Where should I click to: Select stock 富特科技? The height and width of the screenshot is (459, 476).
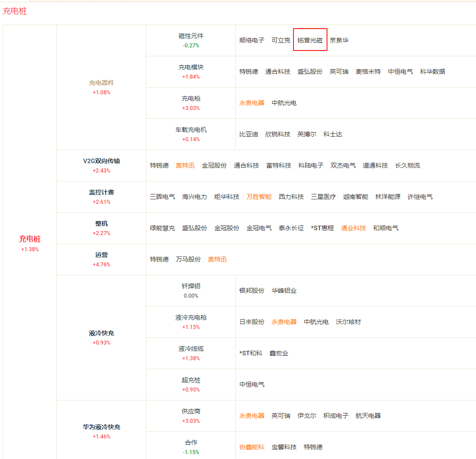tap(279, 165)
